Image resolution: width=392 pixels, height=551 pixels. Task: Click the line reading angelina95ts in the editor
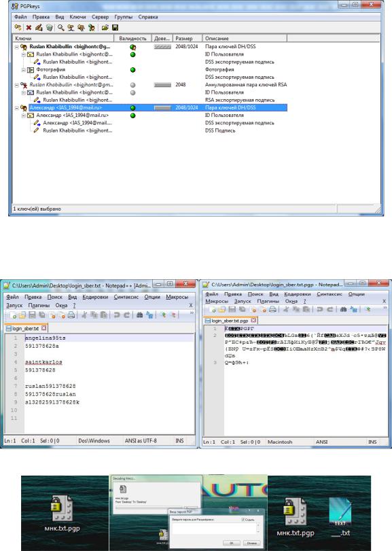tap(46, 338)
